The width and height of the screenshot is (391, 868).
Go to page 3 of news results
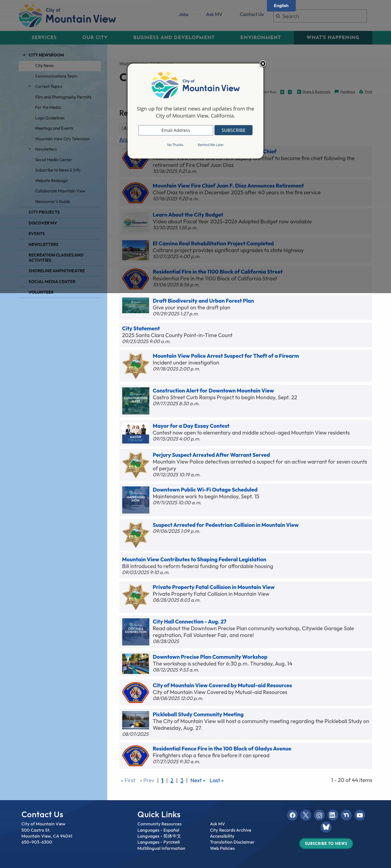(x=182, y=780)
